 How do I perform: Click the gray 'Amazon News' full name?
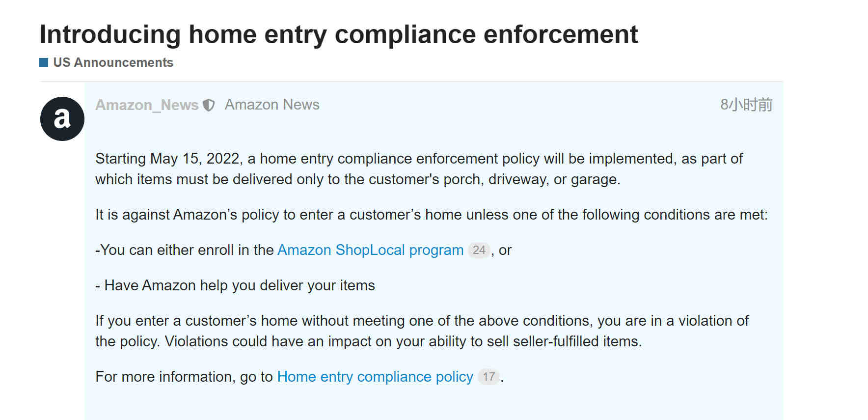[x=272, y=105]
